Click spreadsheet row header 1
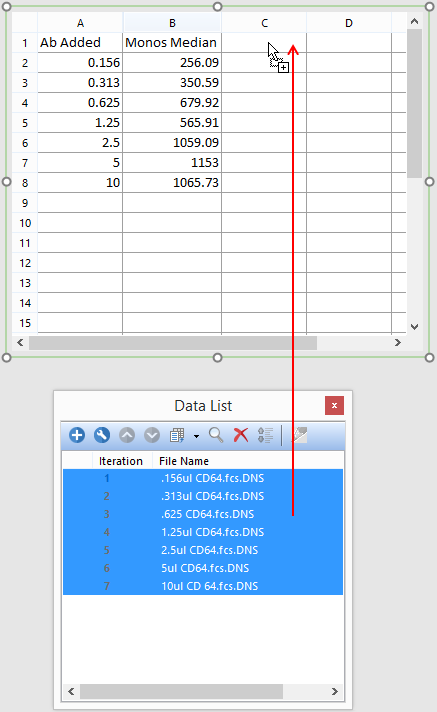Viewport: 437px width, 712px height. click(x=25, y=43)
